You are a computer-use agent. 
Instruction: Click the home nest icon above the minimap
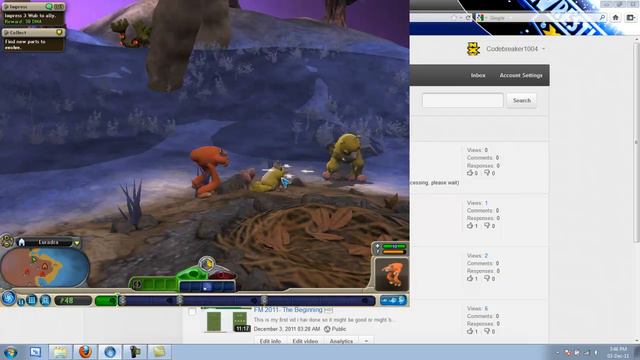[x=22, y=242]
